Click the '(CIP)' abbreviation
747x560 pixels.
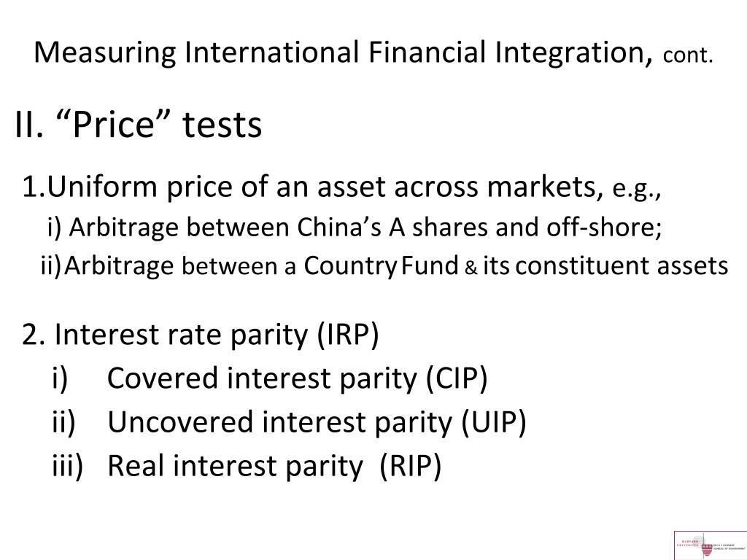click(x=456, y=378)
